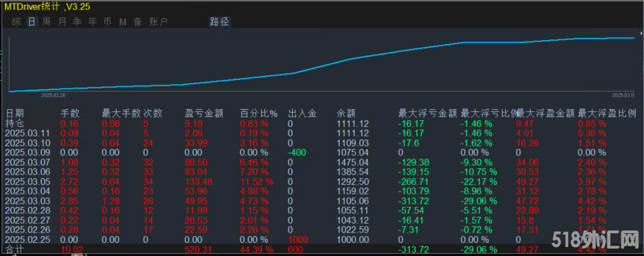Click the 600 total deposit value

point(295,249)
